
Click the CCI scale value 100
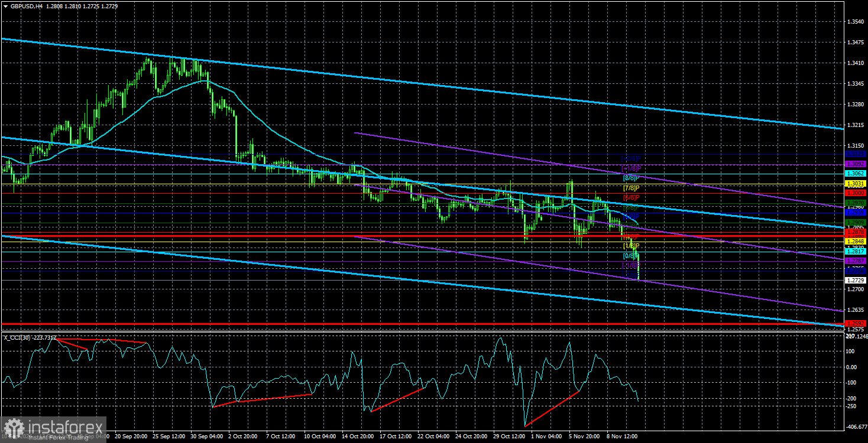click(851, 351)
